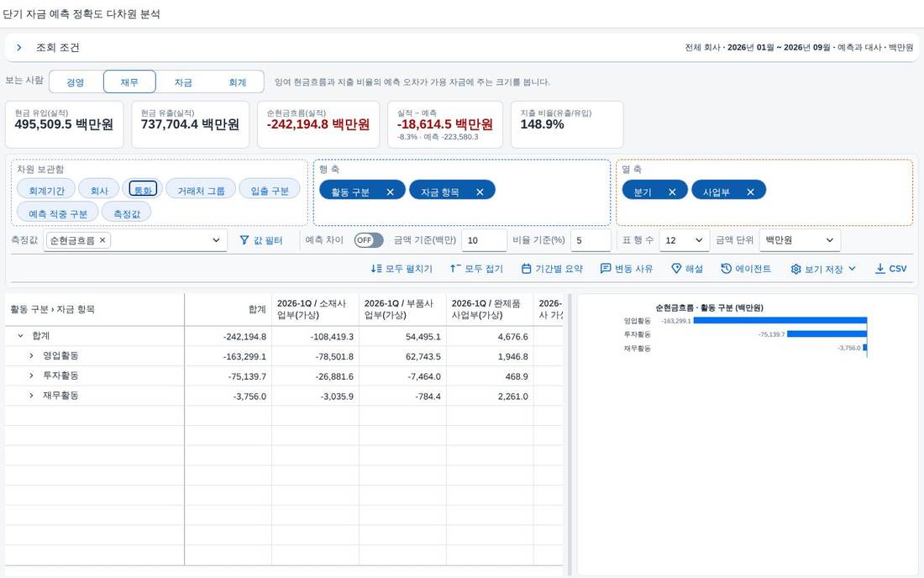Pick the 측정값 dimension chip
This screenshot has width=924, height=578.
127,213
